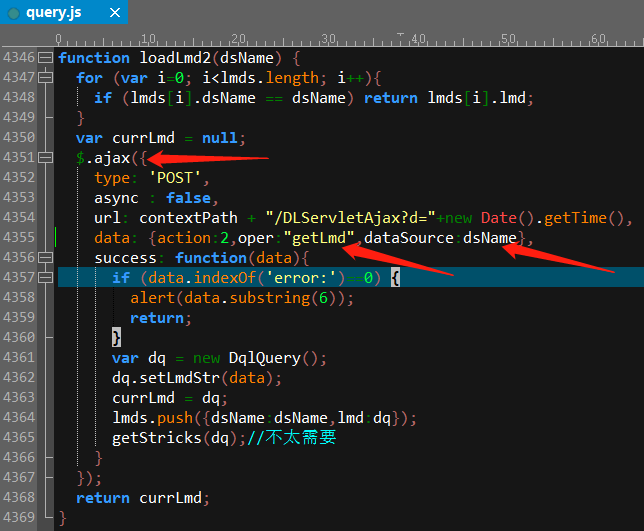Viewport: 644px width, 531px height.
Task: Click line number 4355 in the gutter
Action: click(19, 237)
